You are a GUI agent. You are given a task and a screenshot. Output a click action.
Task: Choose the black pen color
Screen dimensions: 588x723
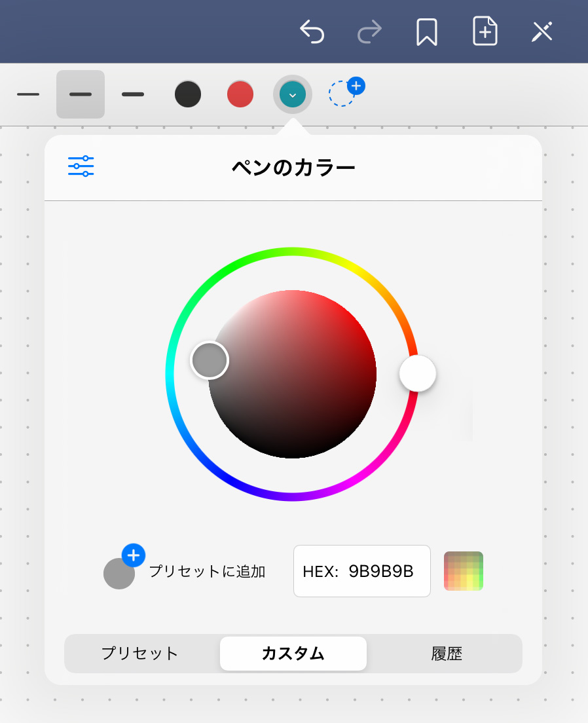(188, 94)
